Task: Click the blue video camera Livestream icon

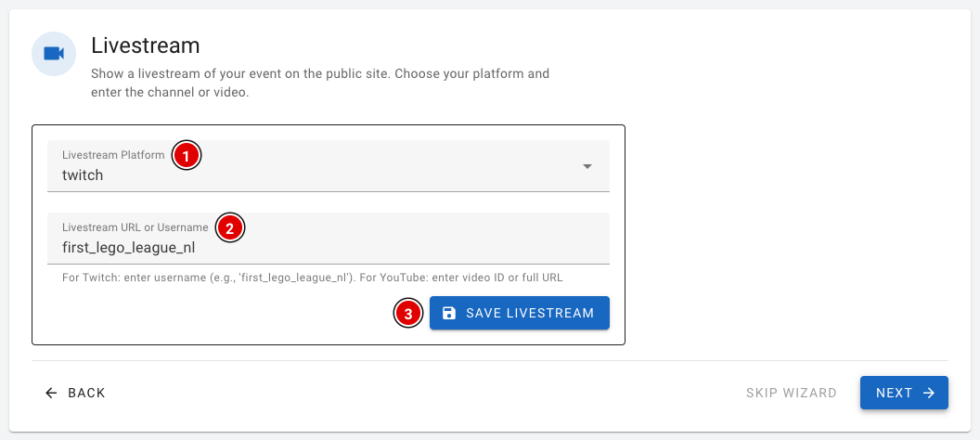Action: (54, 54)
